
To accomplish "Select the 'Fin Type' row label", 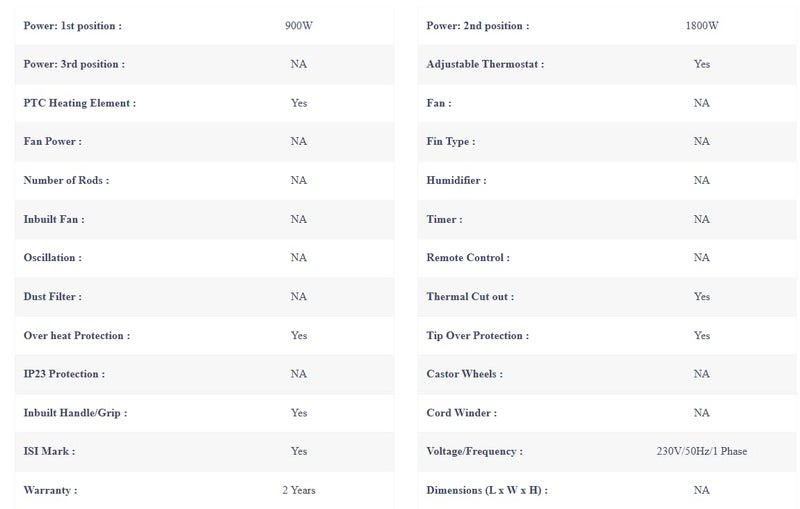I will (451, 141).
